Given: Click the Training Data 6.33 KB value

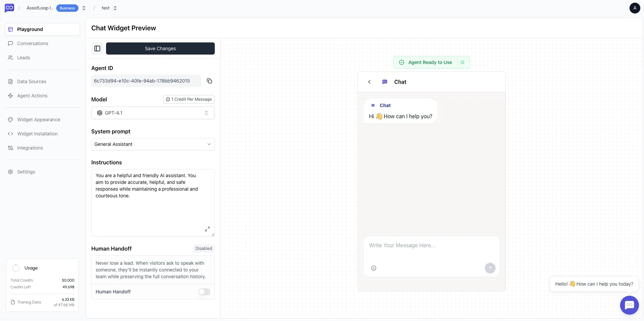Looking at the screenshot, I should 68,299.
